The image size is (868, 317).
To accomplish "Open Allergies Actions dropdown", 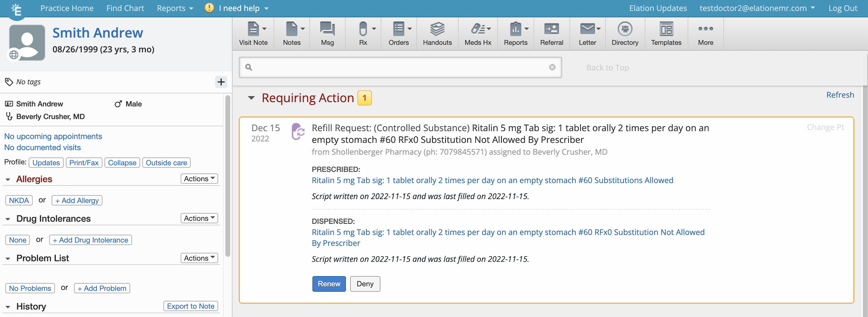I will tap(199, 179).
